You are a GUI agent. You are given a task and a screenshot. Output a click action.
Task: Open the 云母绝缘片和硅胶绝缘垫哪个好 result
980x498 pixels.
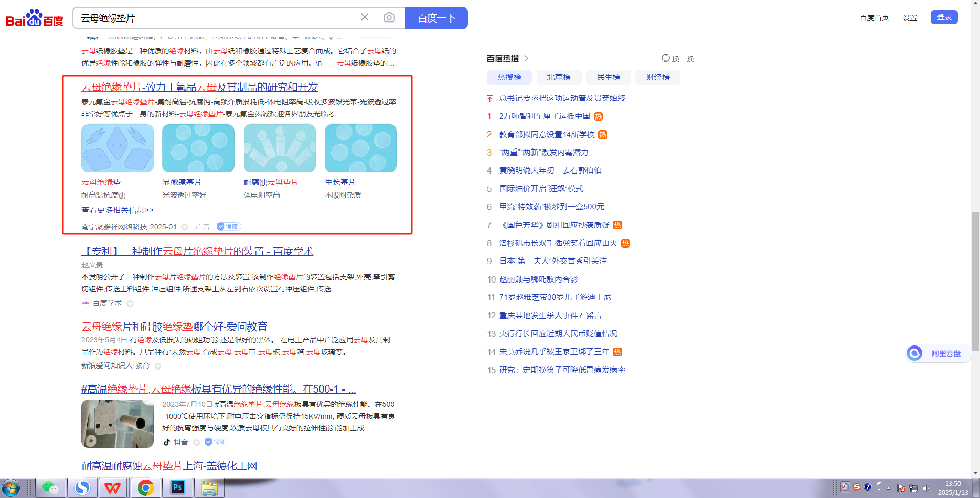pos(174,327)
